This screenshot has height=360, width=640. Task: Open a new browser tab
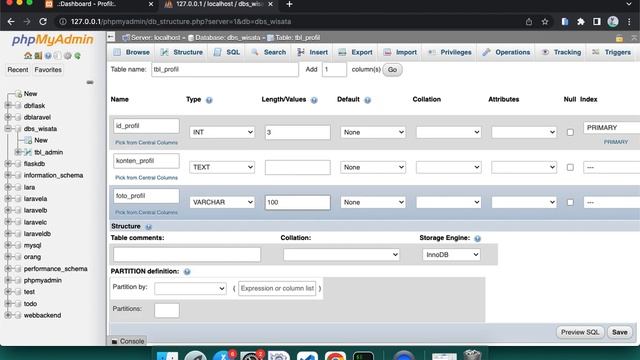[x=289, y=4]
